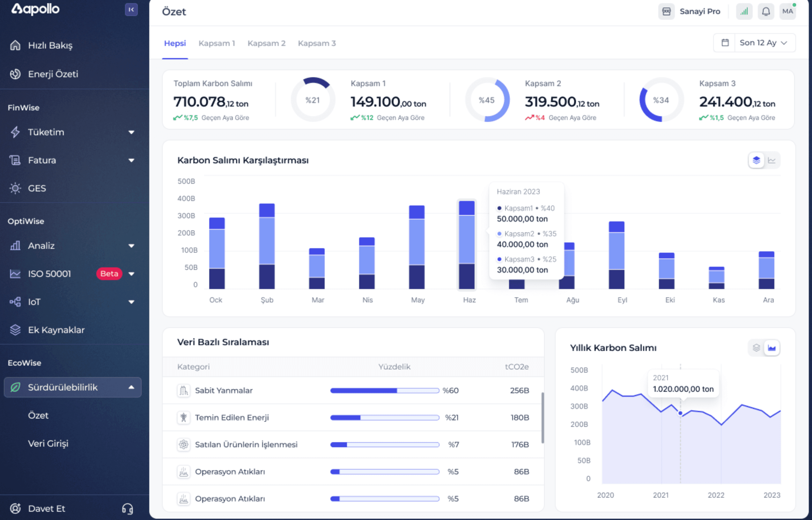This screenshot has height=520, width=812.
Task: Expand the Tüketim dropdown arrow
Action: 131,132
